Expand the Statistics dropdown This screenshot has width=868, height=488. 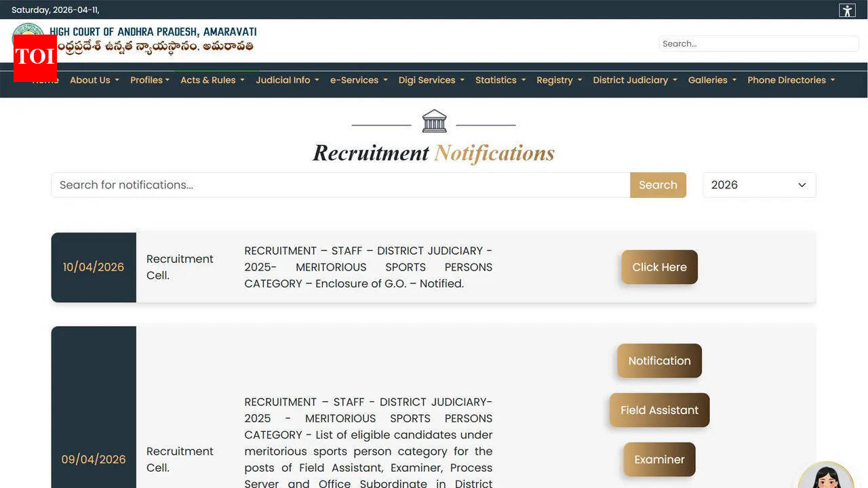coord(500,80)
